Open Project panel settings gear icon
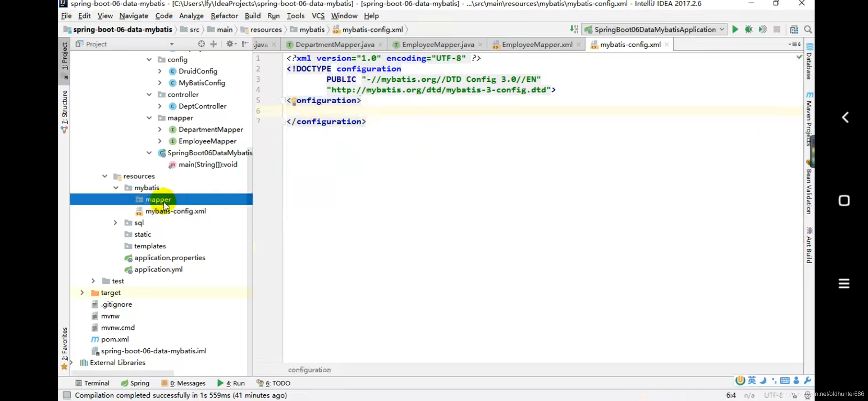The width and height of the screenshot is (868, 401). tap(230, 44)
